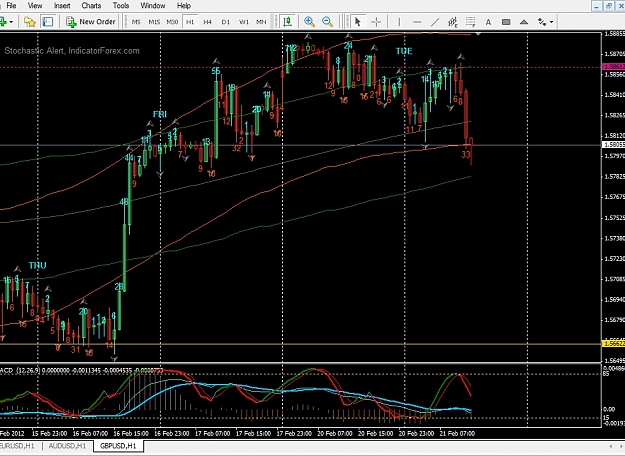Click the chart tabs scroll-right arrow
The width and height of the screenshot is (625, 456).
pos(619,446)
